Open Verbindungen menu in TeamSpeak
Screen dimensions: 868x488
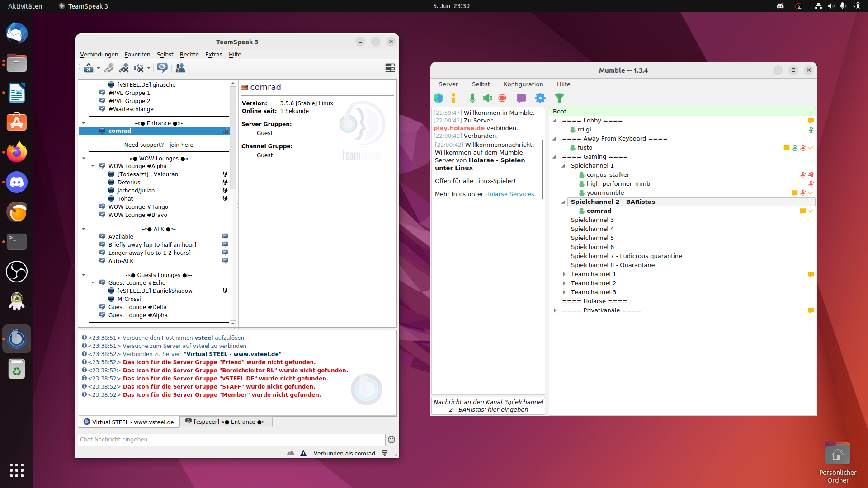tap(99, 54)
